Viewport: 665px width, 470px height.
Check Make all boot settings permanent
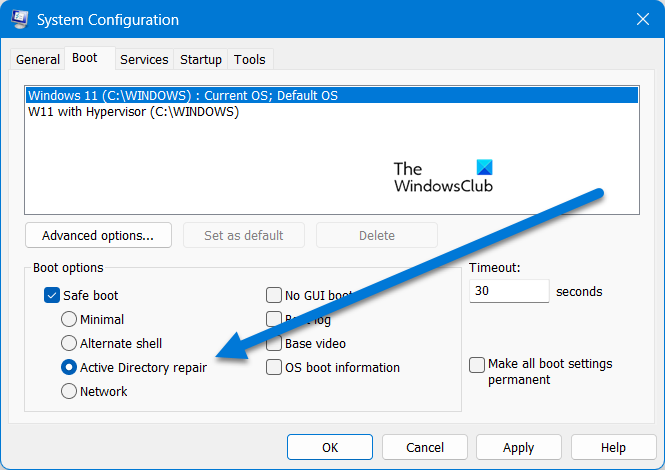477,365
